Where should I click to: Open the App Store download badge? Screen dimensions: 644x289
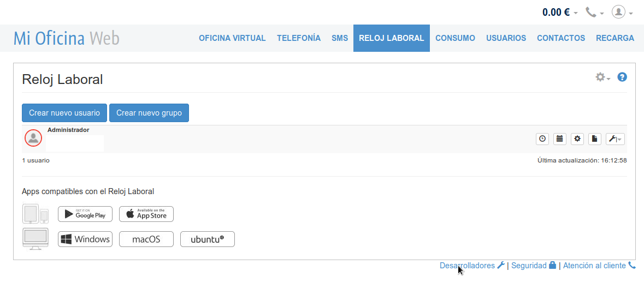(146, 214)
